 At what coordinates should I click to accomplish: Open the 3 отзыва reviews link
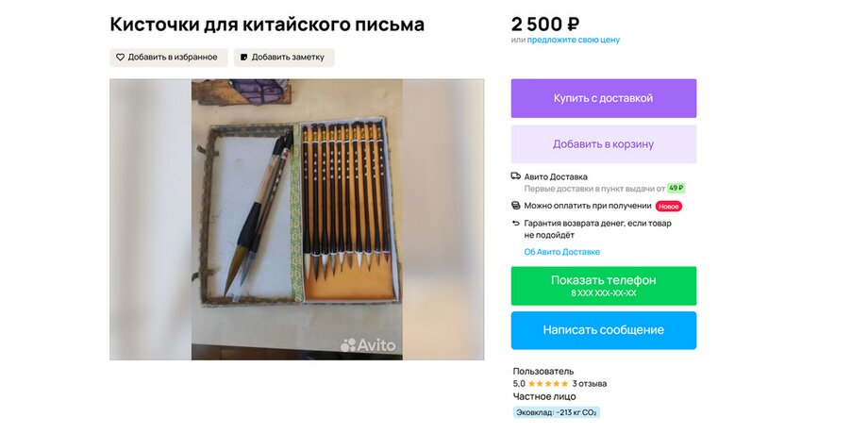[x=590, y=383]
